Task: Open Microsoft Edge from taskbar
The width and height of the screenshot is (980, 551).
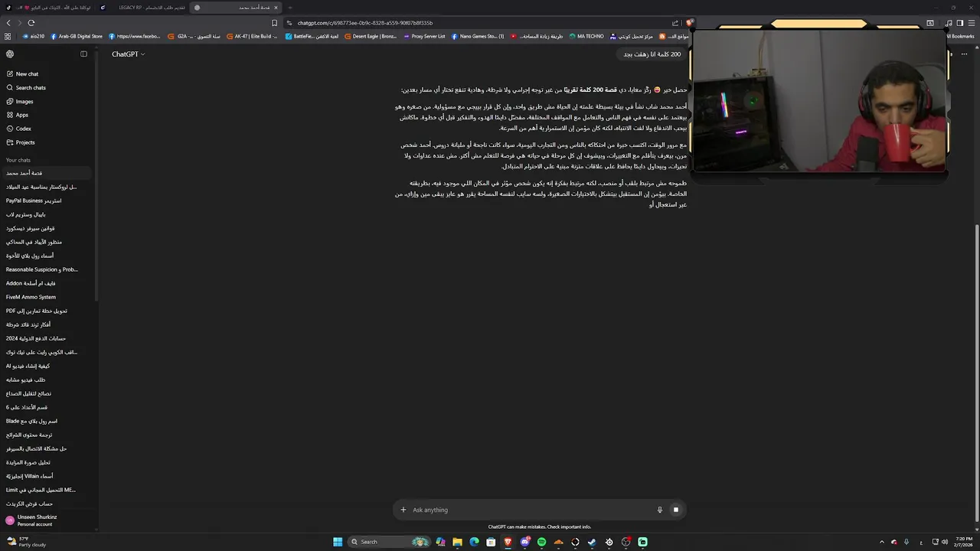Action: click(474, 542)
